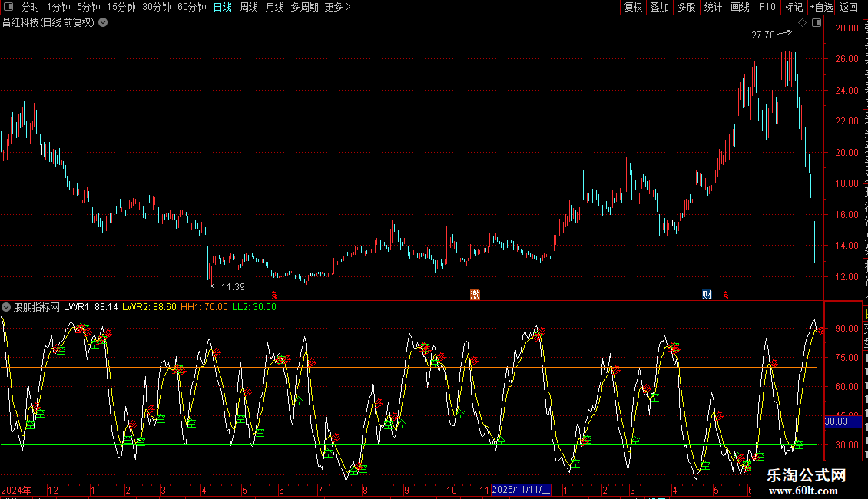This screenshot has width=868, height=499.
Task: Switch to 月线 monthly chart
Action: (274, 7)
